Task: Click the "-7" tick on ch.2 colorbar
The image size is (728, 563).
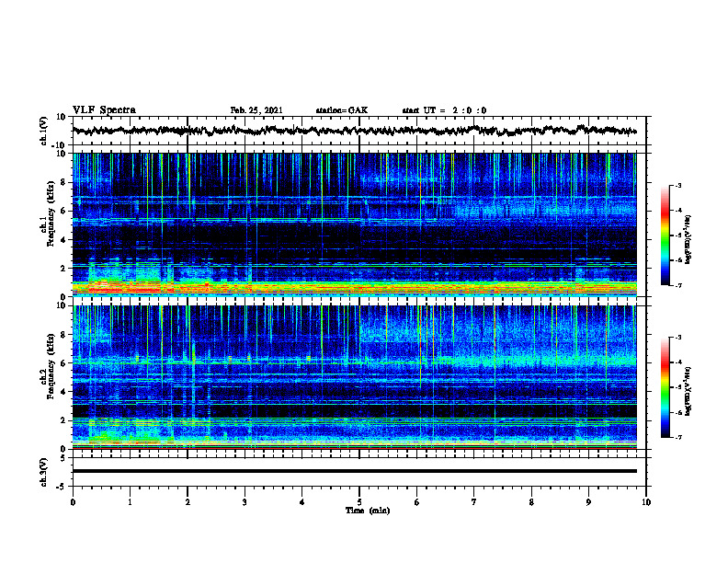Action: click(x=677, y=438)
